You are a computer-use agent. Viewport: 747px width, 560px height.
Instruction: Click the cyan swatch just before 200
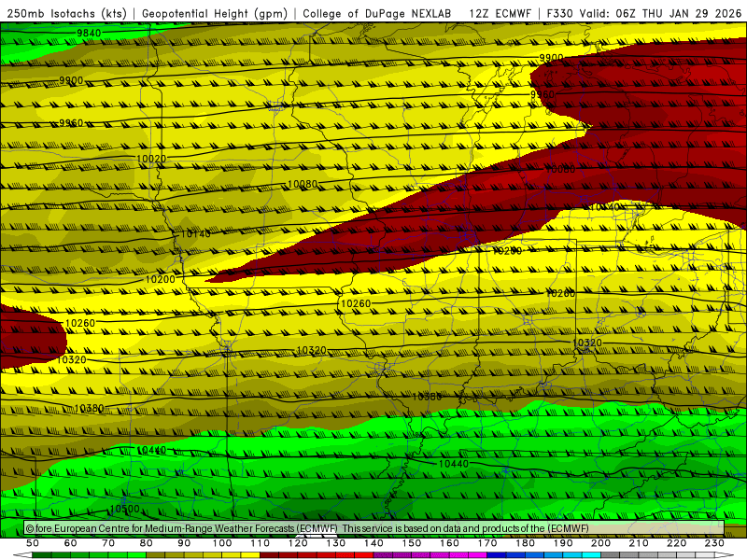click(592, 555)
